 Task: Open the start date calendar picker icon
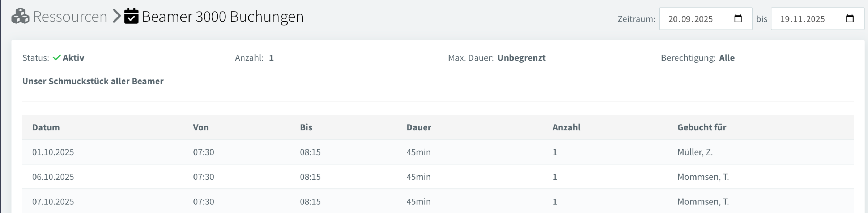tap(738, 19)
